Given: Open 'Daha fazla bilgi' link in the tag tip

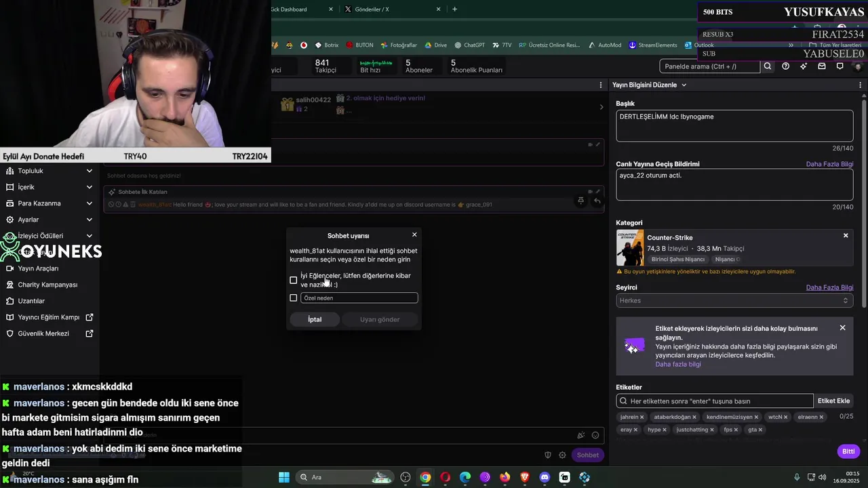Looking at the screenshot, I should tap(678, 364).
